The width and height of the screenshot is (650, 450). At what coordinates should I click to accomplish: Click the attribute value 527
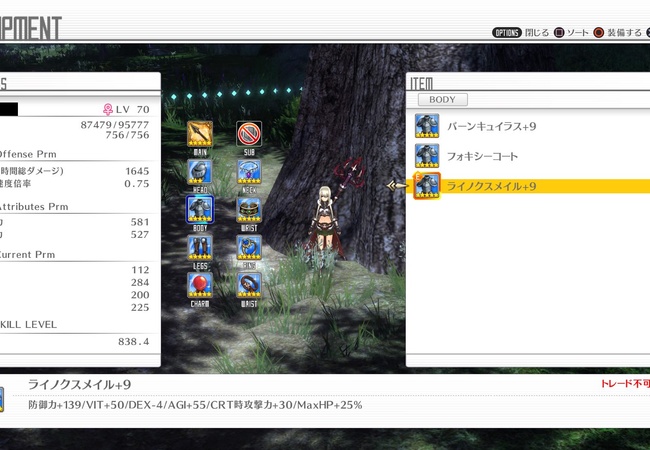click(x=140, y=235)
